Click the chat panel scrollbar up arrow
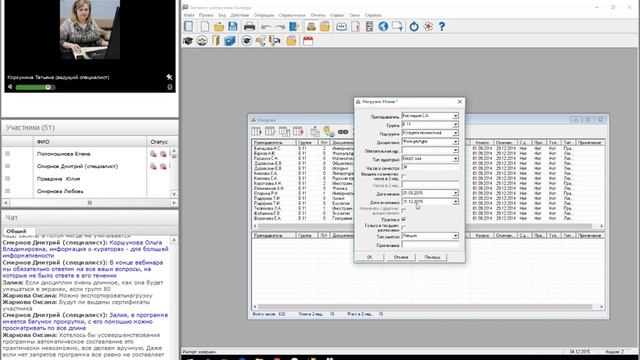This screenshot has height=360, width=640. (x=174, y=240)
